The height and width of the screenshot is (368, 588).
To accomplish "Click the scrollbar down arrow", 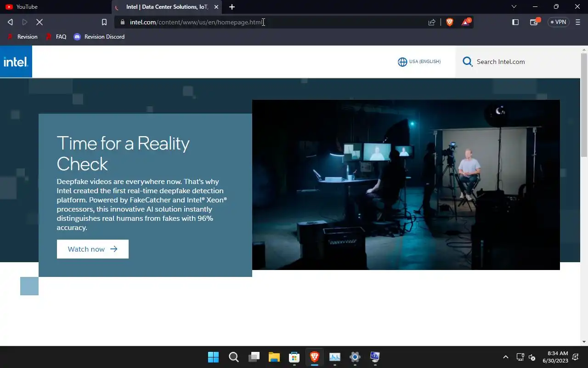I will pyautogui.click(x=584, y=341).
